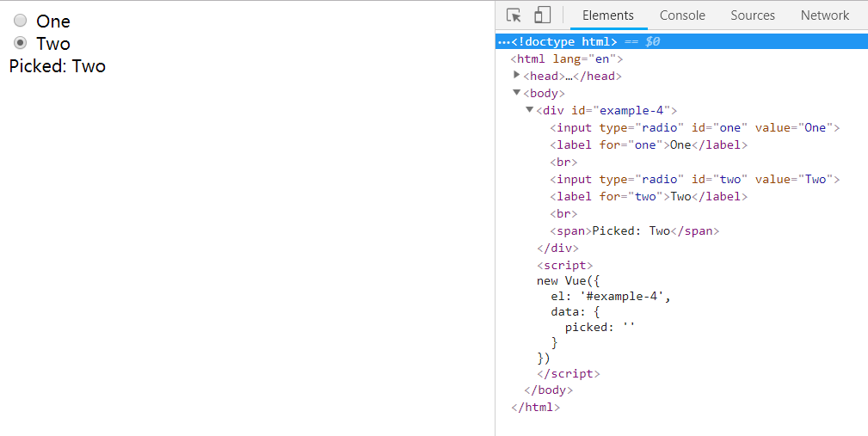Select the doctype html line
The image size is (868, 436).
pyautogui.click(x=564, y=41)
